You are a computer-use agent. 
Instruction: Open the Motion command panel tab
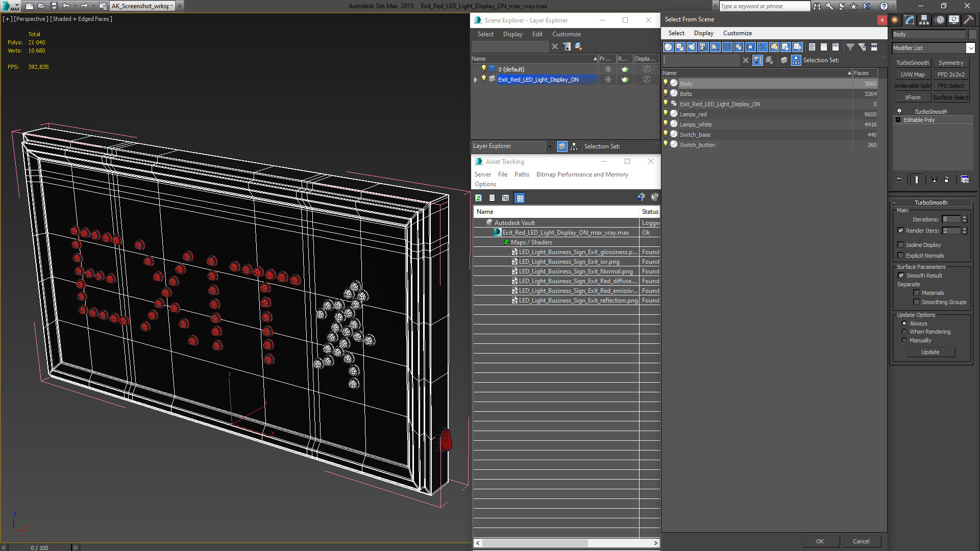(940, 20)
